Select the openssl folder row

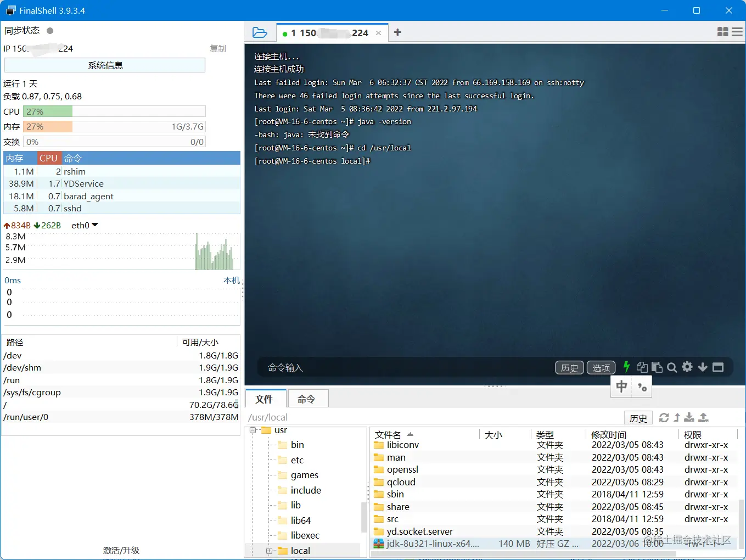(554, 469)
